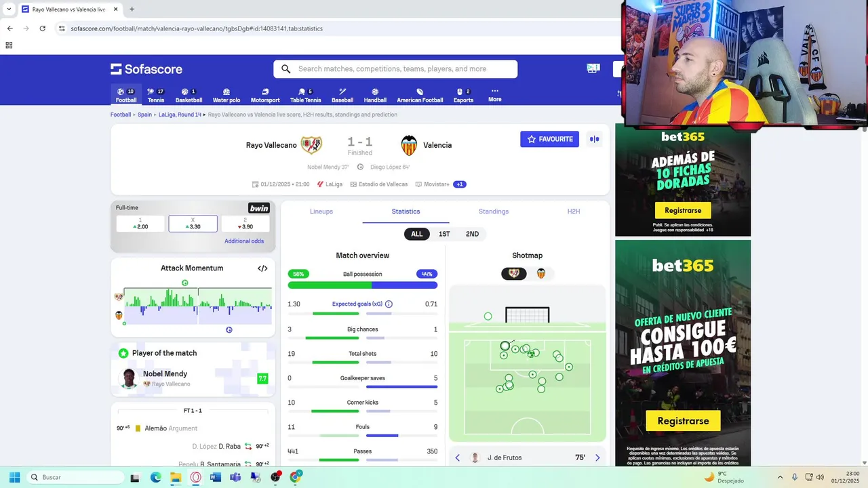Add the match to favourites
The width and height of the screenshot is (868, 488).
tap(549, 139)
